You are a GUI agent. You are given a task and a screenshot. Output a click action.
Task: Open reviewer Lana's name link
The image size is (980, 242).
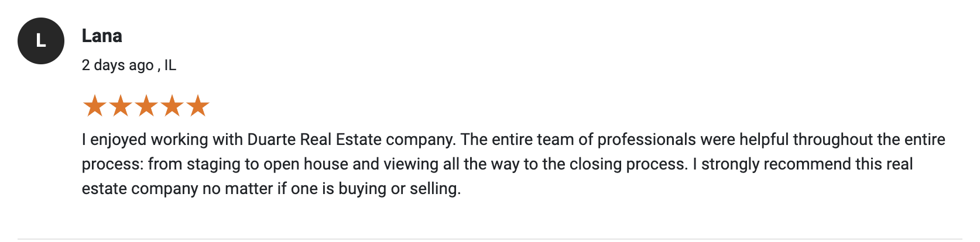point(102,36)
